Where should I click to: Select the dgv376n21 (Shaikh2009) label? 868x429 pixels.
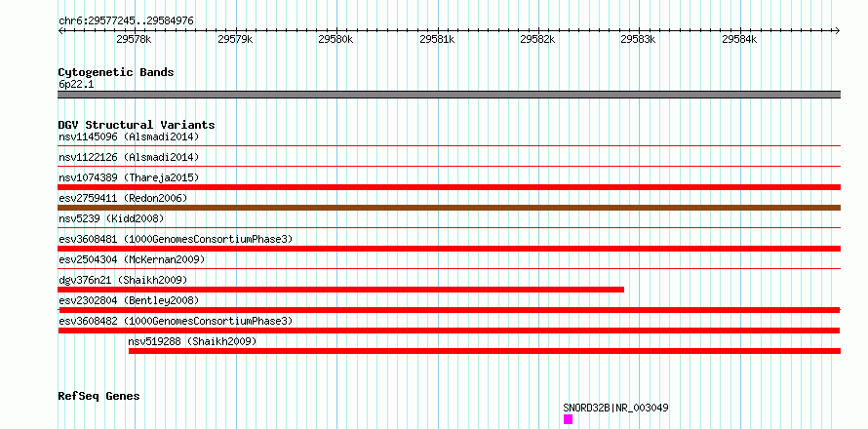point(123,280)
